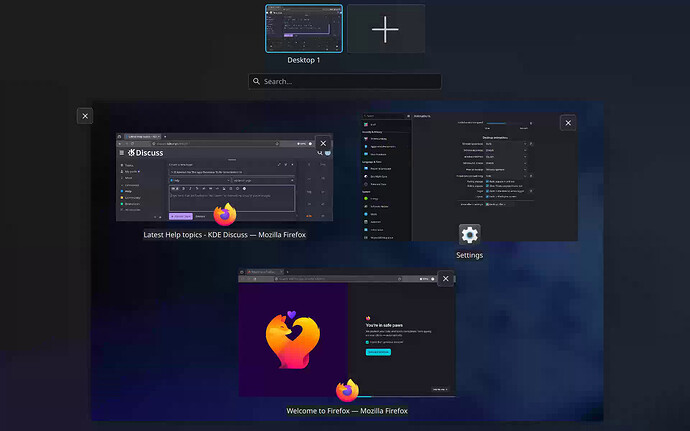Image resolution: width=690 pixels, height=431 pixels.
Task: Click the purple create button in KDE Discuss
Action: click(x=181, y=216)
